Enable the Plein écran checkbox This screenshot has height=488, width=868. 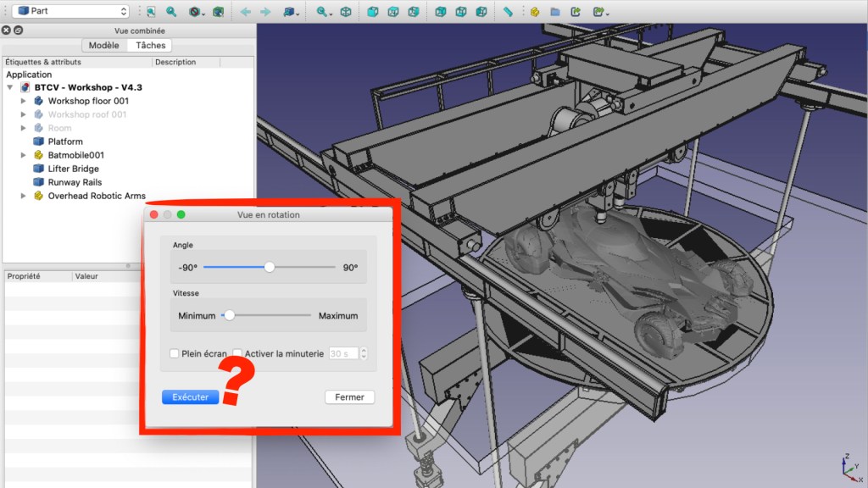point(175,353)
